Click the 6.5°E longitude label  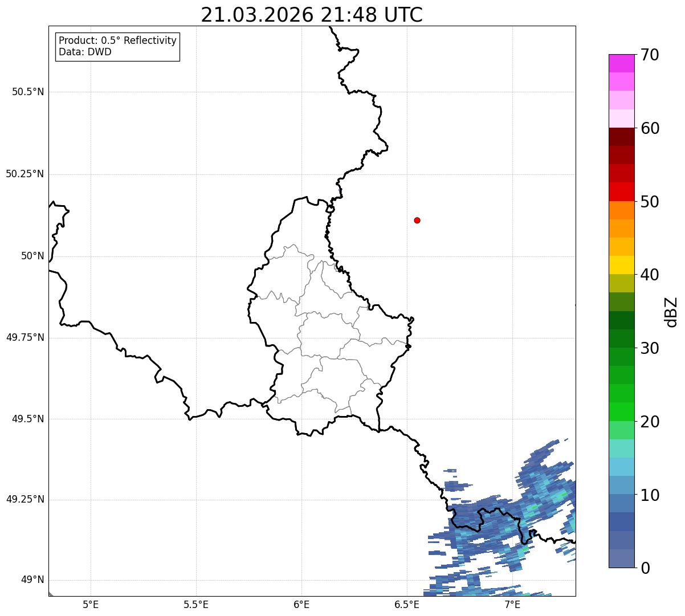pos(407,604)
